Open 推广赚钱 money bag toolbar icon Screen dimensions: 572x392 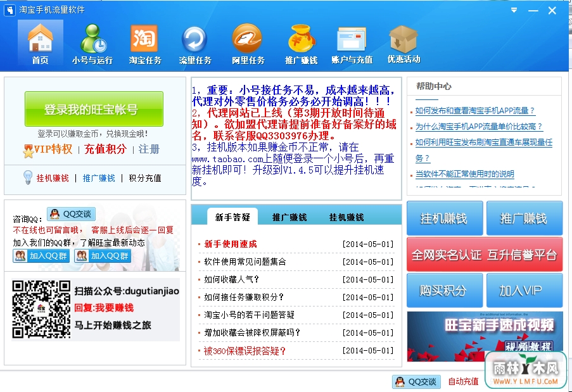[301, 43]
